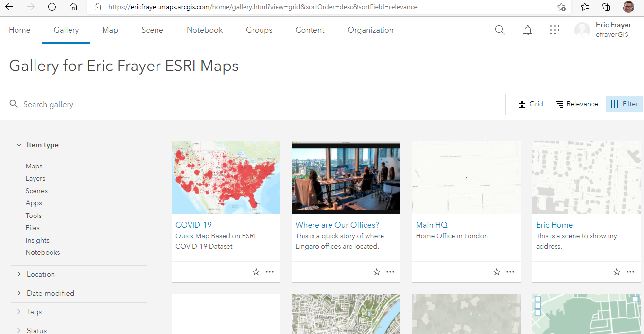
Task: Open the Relevance sort dropdown
Action: [x=577, y=104]
